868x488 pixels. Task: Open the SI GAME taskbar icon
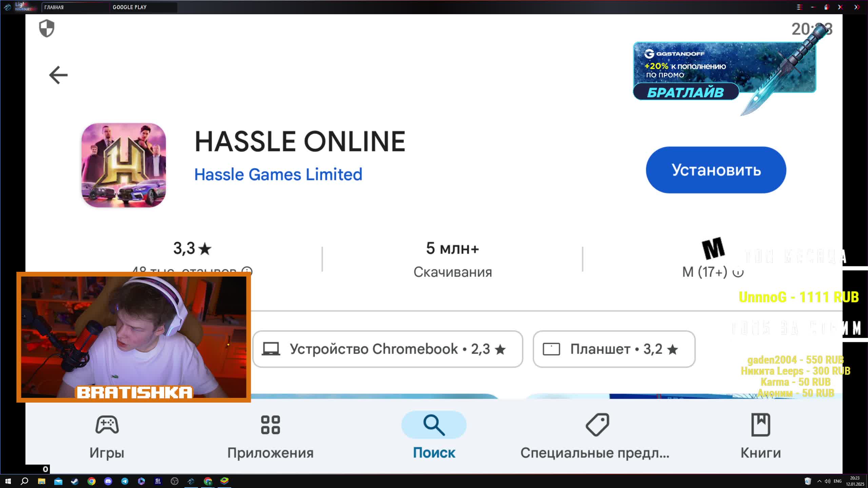point(158,481)
